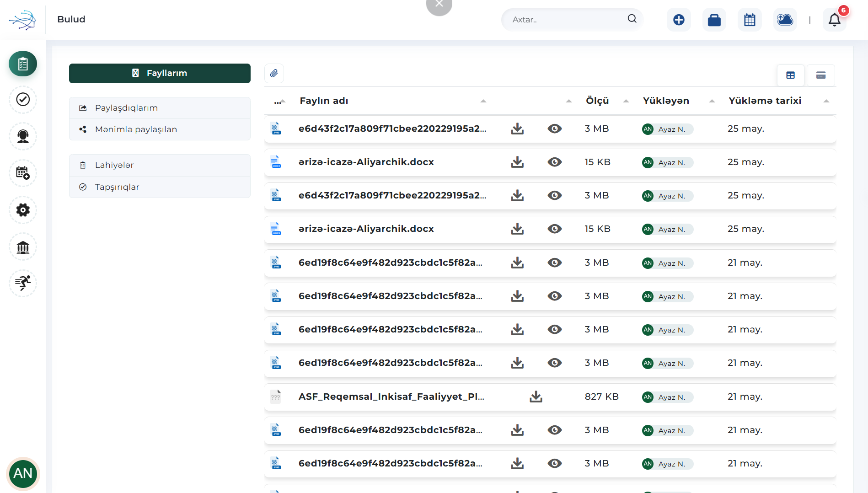Image resolution: width=868 pixels, height=493 pixels.
Task: Click the Bulud page title
Action: point(71,19)
